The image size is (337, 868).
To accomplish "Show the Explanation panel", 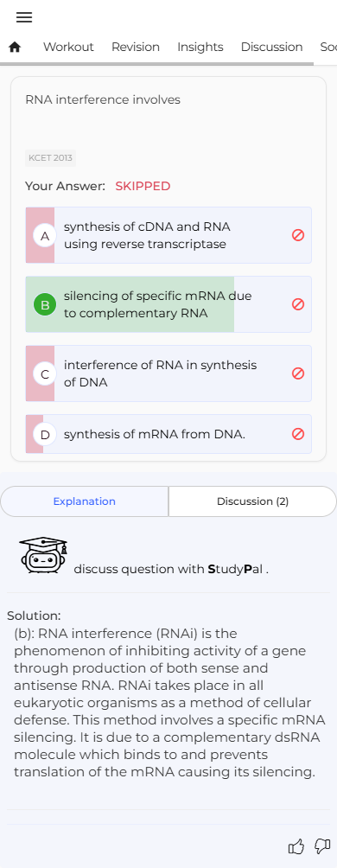I will pyautogui.click(x=85, y=501).
